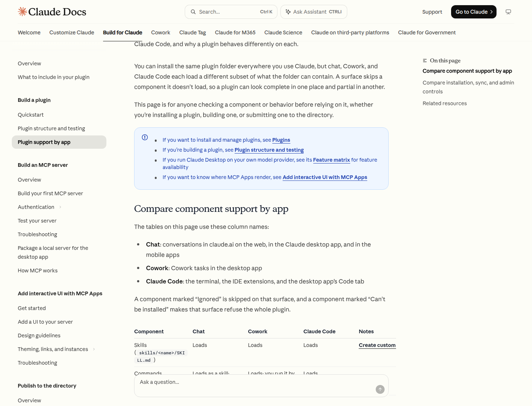
Task: Open Get started under MCP Apps
Action: pos(32,308)
